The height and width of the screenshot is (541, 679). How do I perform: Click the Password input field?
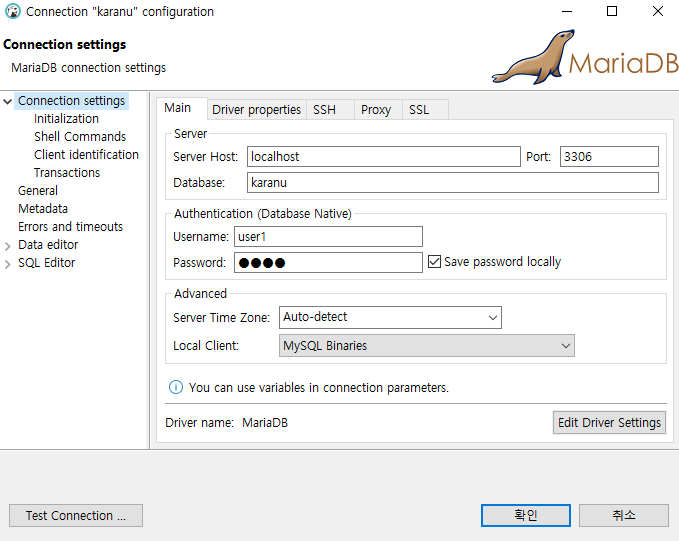(x=328, y=262)
